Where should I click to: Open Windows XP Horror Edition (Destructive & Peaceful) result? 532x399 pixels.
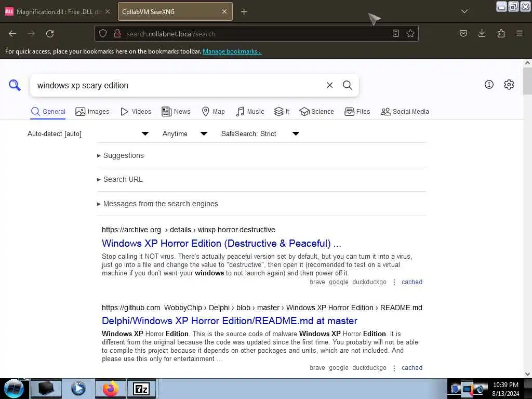[x=221, y=244]
